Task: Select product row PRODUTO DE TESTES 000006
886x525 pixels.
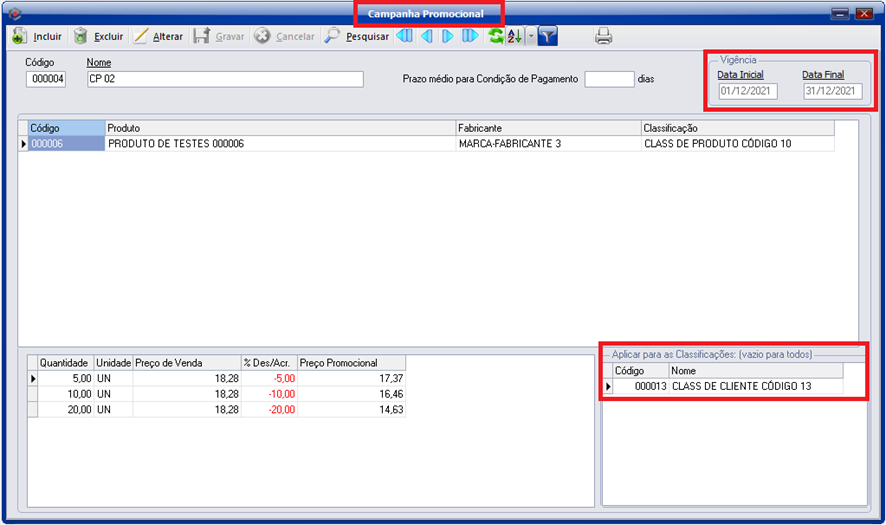Action: point(280,144)
